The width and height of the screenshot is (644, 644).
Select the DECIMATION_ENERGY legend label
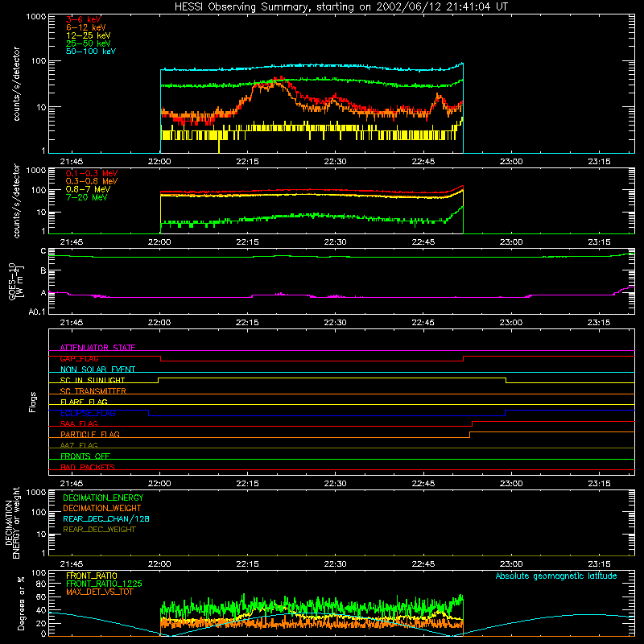(103, 497)
